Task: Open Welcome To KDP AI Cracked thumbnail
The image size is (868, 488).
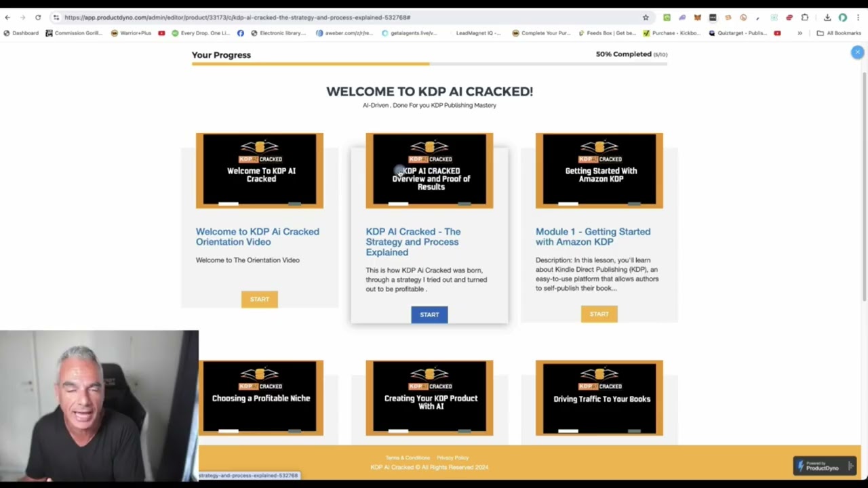Action: pyautogui.click(x=260, y=171)
